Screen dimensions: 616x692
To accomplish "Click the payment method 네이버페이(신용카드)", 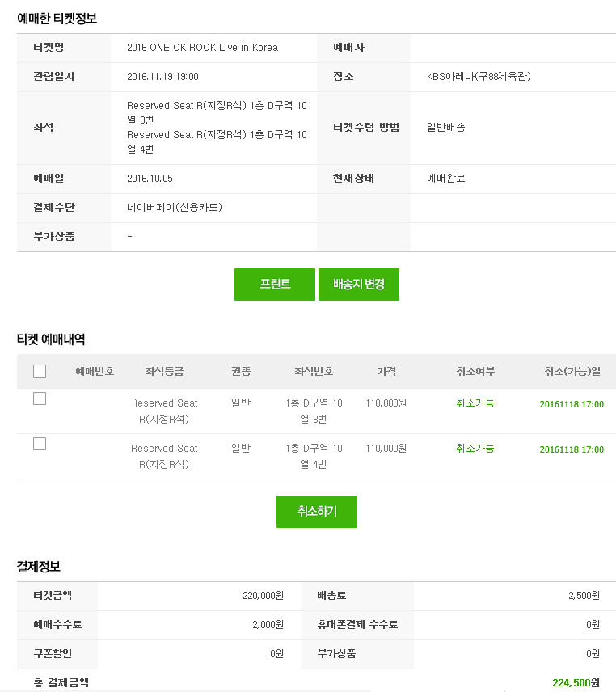I will coord(175,207).
